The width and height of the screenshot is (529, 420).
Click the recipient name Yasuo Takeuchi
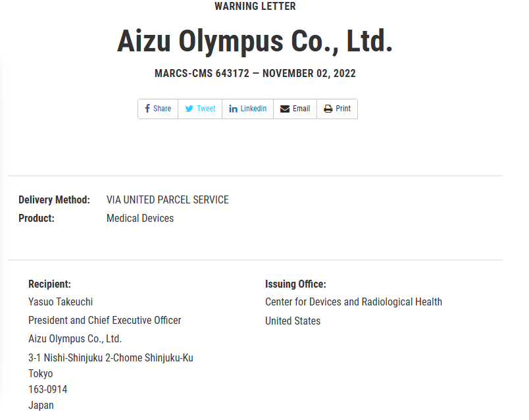pos(61,302)
